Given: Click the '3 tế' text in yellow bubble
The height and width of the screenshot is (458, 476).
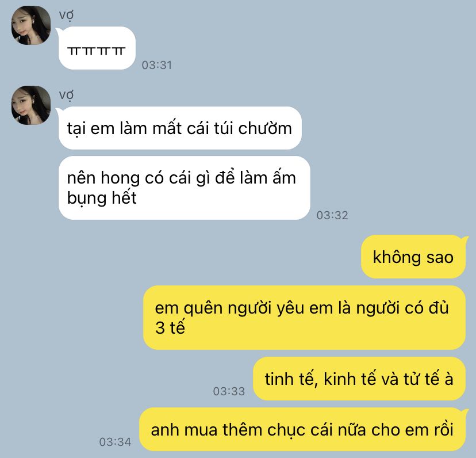Looking at the screenshot, I should pos(170,327).
